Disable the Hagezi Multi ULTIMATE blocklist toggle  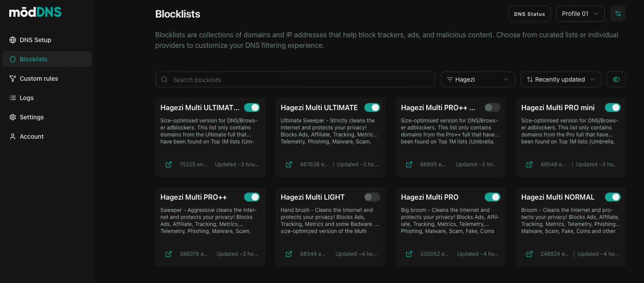[x=372, y=107]
